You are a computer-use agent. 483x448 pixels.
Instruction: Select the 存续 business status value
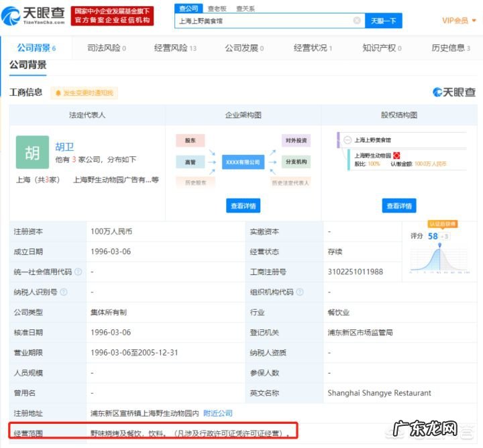[x=335, y=252]
